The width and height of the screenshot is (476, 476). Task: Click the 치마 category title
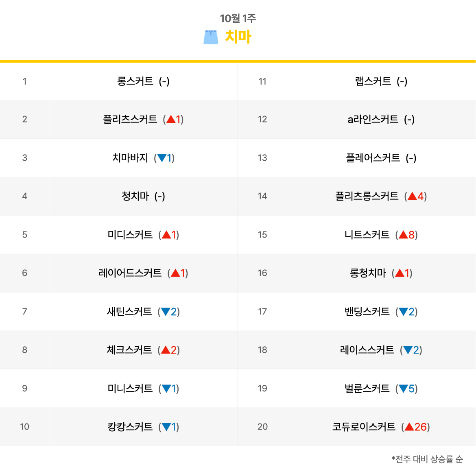pyautogui.click(x=238, y=37)
